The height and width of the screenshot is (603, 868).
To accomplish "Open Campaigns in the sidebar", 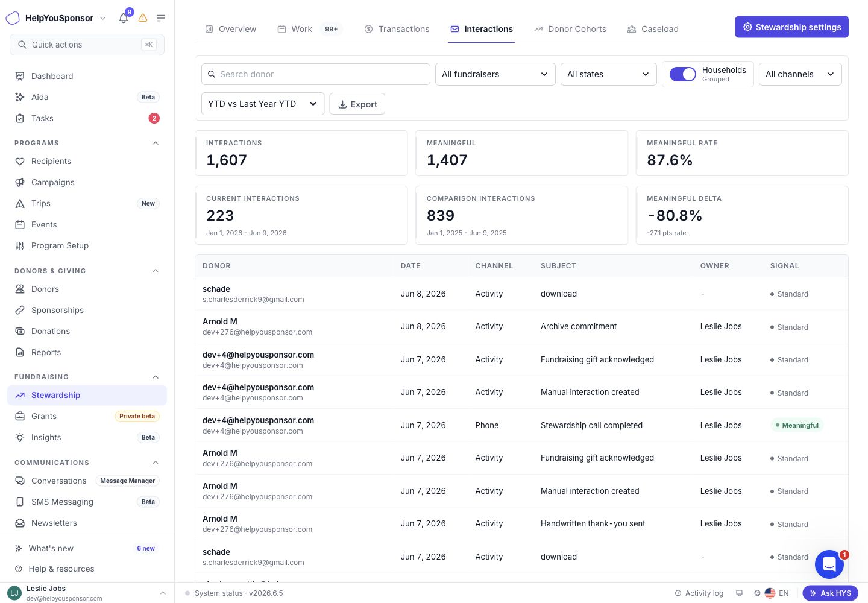I will coord(87,182).
